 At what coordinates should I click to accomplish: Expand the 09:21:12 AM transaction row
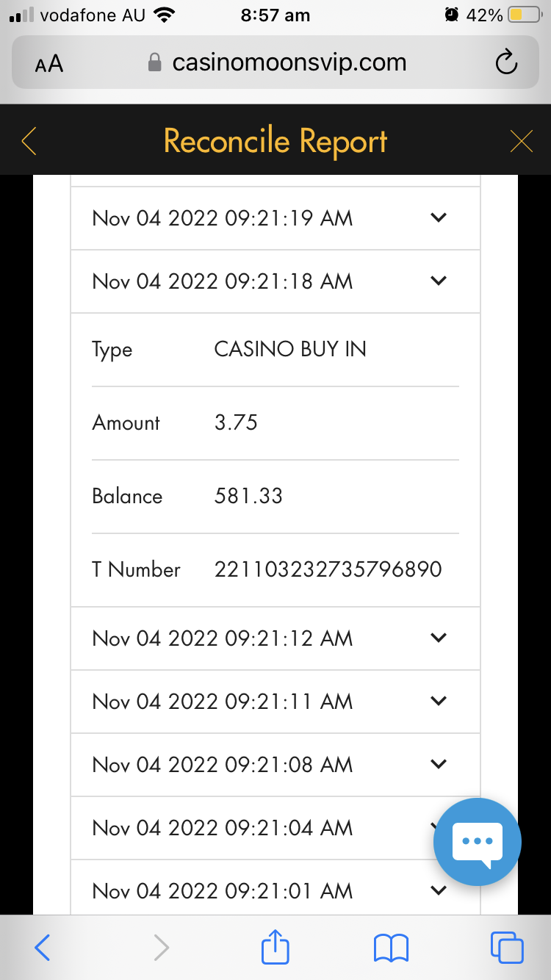[x=439, y=638]
